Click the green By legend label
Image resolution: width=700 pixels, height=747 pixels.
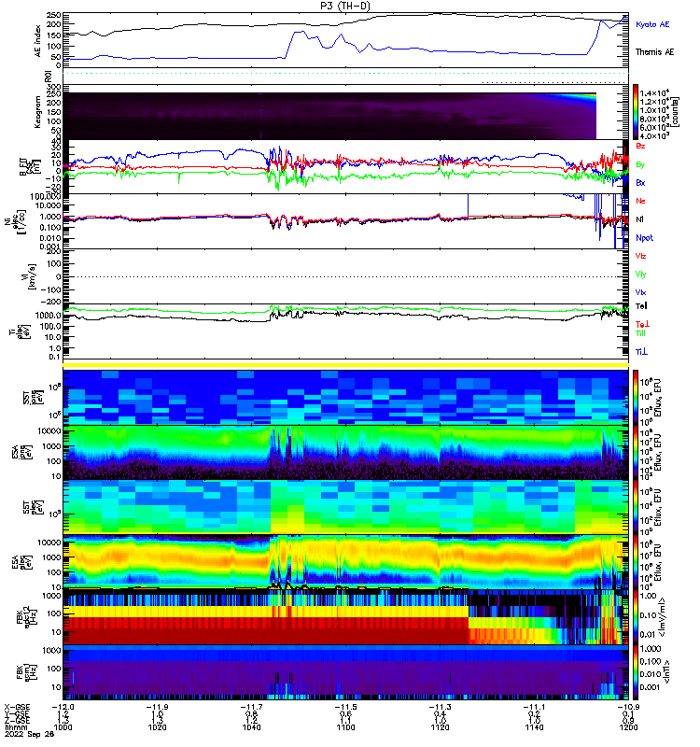click(x=640, y=164)
